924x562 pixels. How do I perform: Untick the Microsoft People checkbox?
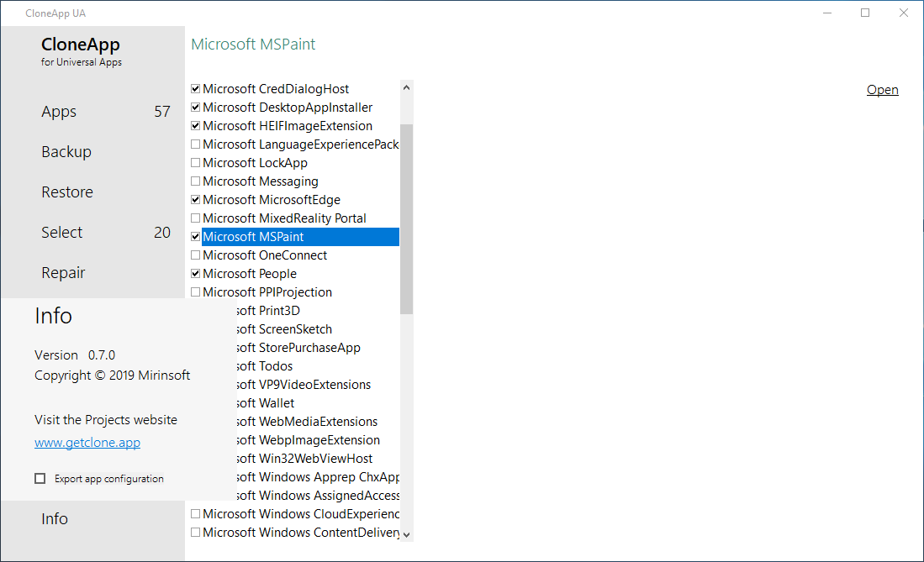(196, 273)
